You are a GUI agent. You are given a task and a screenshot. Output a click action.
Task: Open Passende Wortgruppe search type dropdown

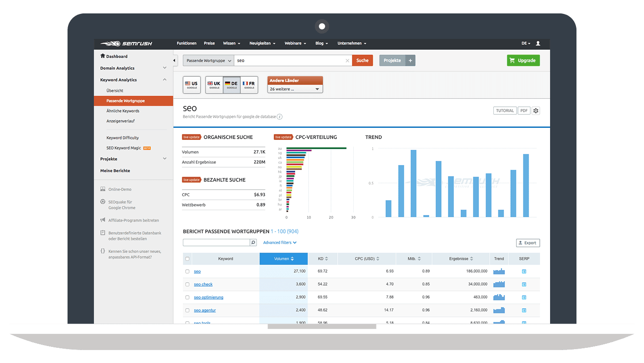(208, 60)
